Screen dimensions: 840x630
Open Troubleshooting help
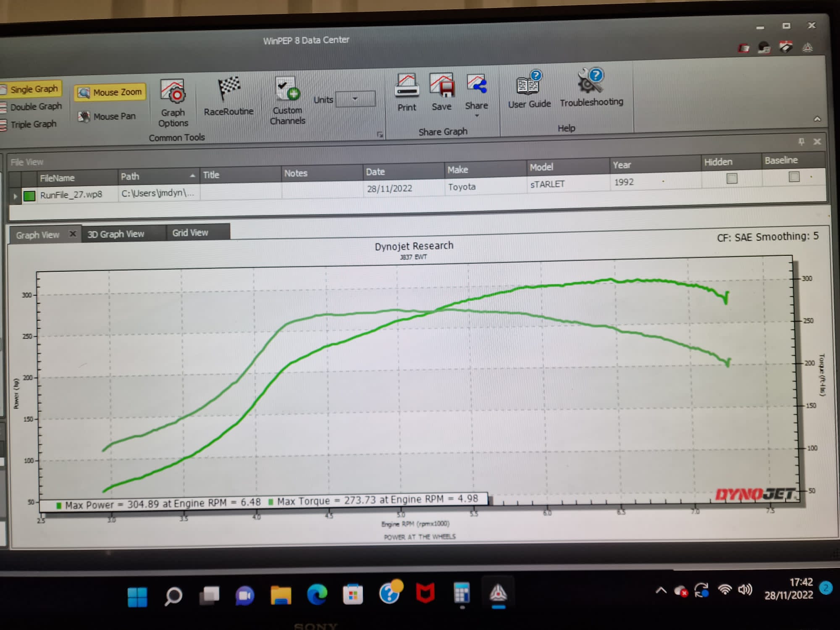591,87
